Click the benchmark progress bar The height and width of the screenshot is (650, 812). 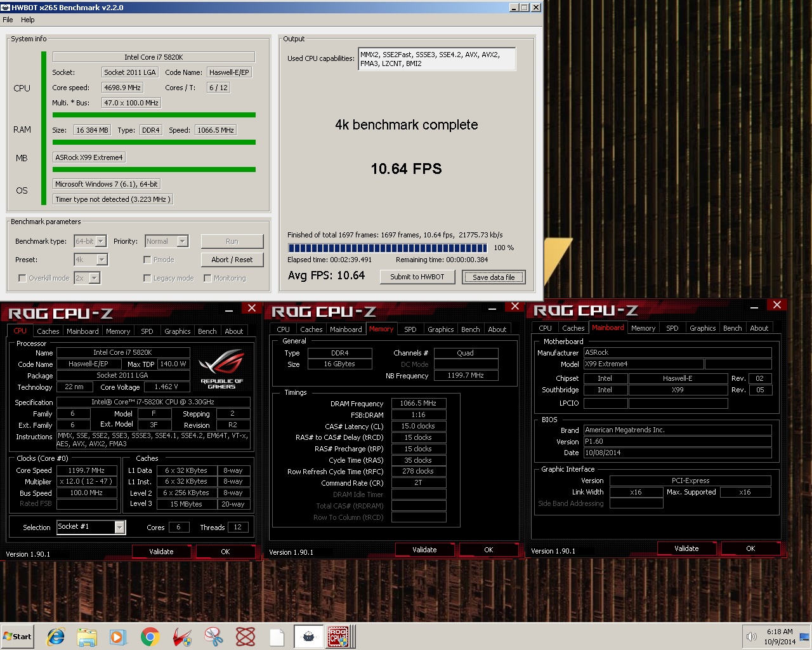click(x=388, y=248)
